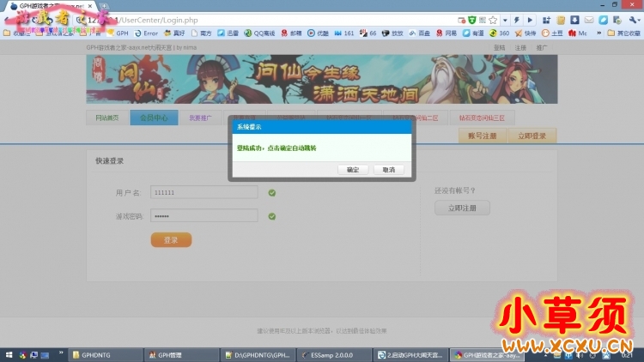Click the 注册 link at page top
This screenshot has height=362, width=644.
520,48
